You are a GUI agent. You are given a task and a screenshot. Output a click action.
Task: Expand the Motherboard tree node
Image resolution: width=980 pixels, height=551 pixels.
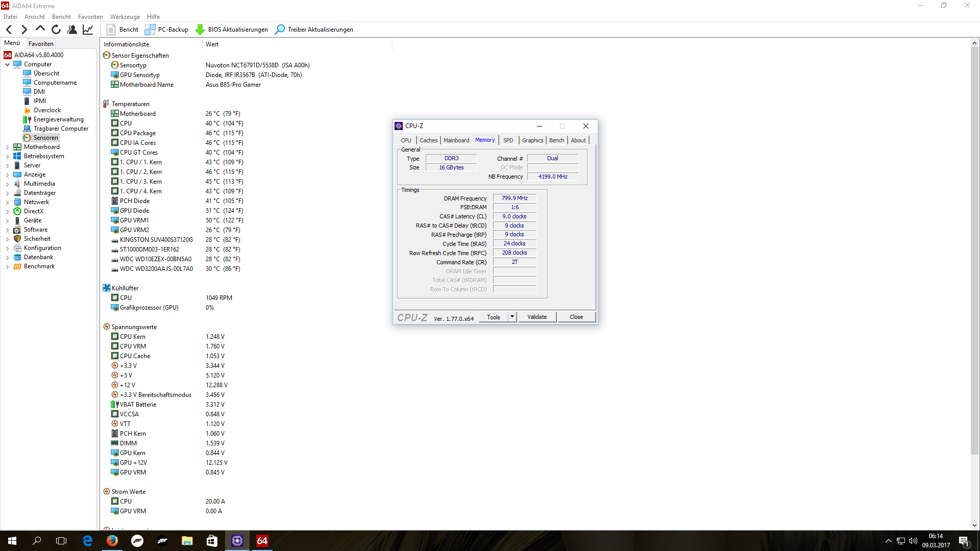(x=7, y=147)
